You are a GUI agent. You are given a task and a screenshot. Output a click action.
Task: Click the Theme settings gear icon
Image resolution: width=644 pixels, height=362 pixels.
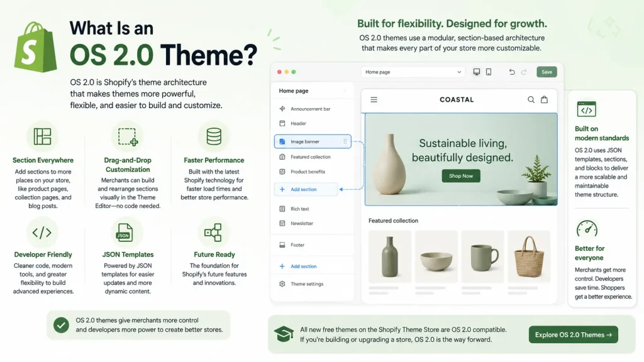pos(282,284)
